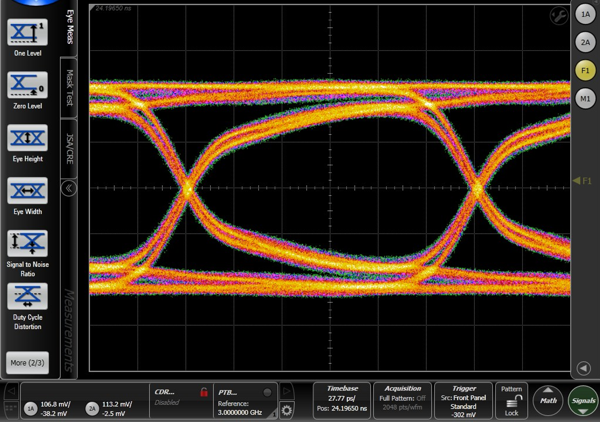This screenshot has width=600, height=422.
Task: Open display settings wrench icon
Action: 559,16
